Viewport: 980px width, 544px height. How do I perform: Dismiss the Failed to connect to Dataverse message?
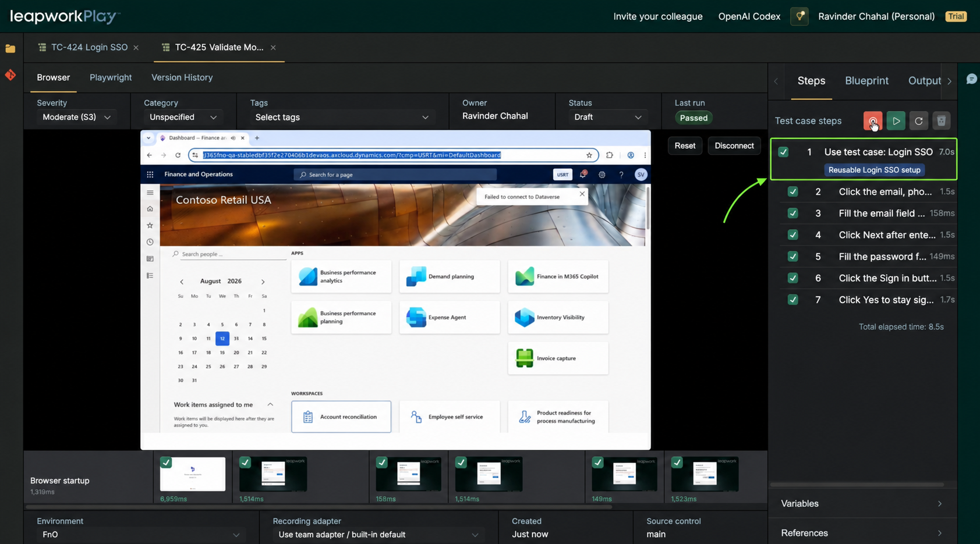(582, 194)
